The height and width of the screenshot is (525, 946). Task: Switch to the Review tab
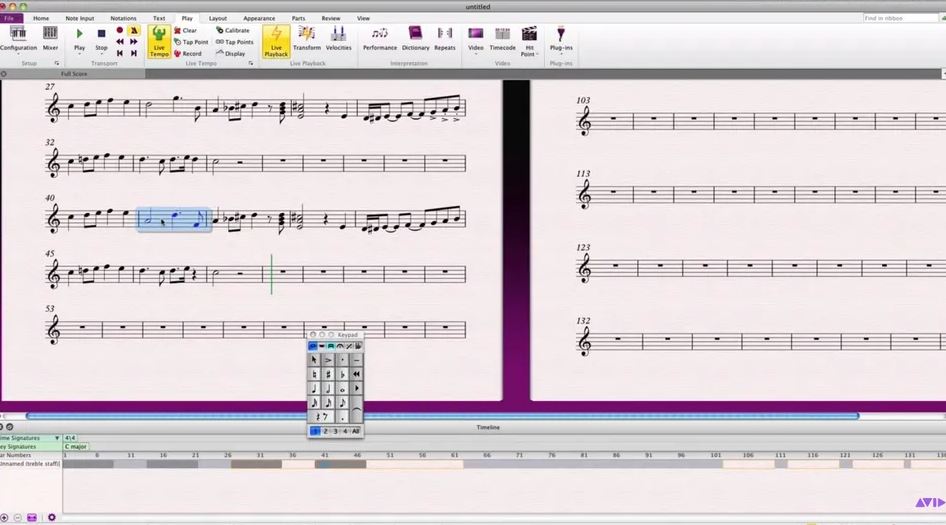click(331, 18)
